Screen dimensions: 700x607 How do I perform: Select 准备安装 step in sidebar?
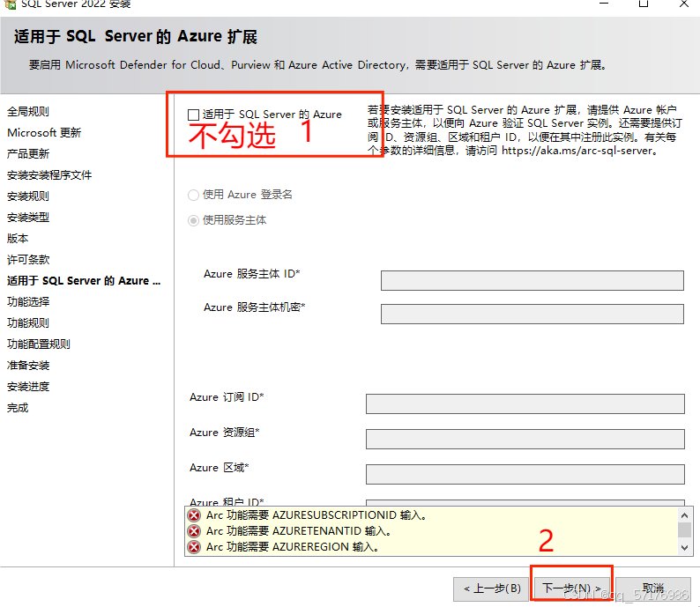click(28, 366)
